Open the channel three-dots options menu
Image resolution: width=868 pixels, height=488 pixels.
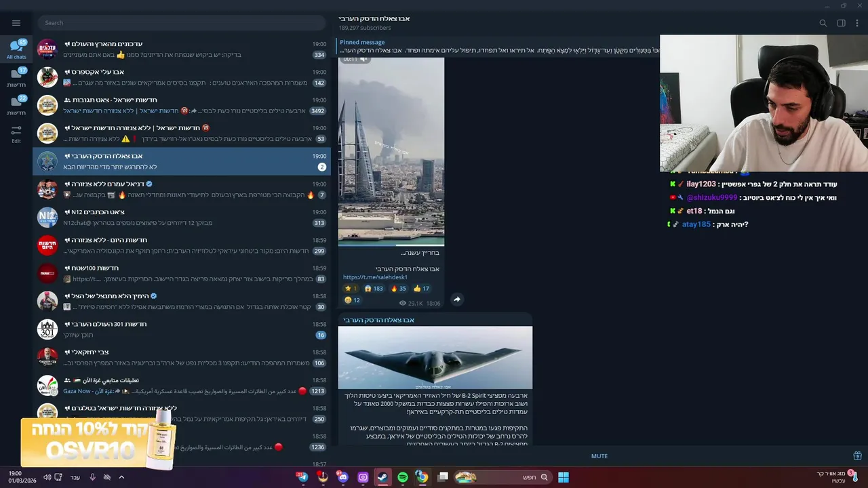pyautogui.click(x=857, y=23)
